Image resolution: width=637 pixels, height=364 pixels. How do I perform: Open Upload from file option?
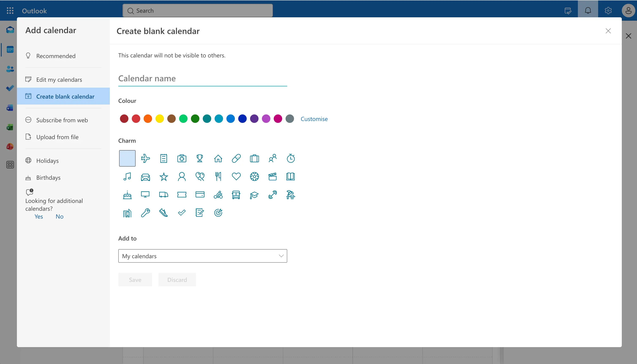[63, 137]
